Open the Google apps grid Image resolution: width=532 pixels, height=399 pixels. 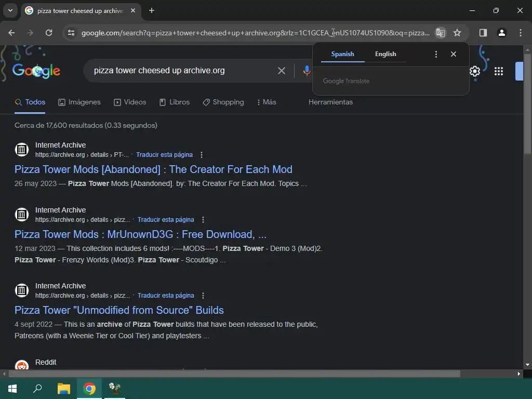pyautogui.click(x=498, y=71)
